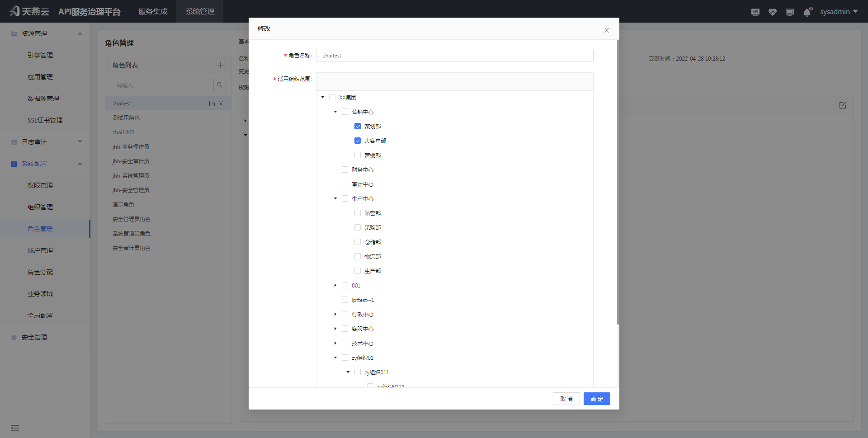
Task: Open the heartbeat health monitor icon
Action: 773,12
